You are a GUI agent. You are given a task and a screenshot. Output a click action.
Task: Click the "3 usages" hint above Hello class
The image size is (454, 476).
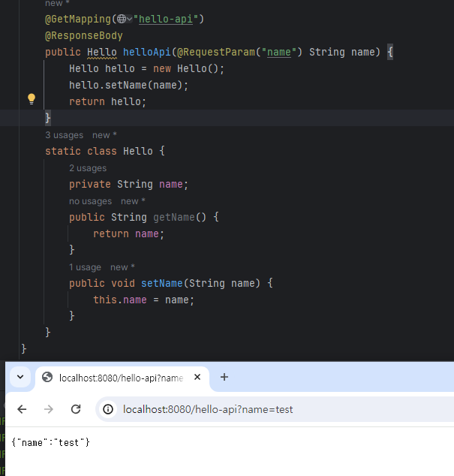tap(65, 135)
